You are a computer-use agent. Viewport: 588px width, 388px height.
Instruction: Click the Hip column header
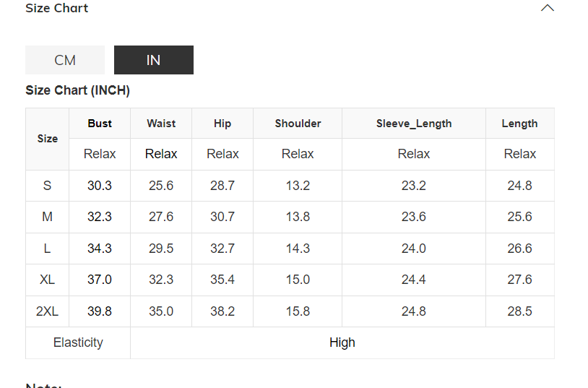pos(222,124)
